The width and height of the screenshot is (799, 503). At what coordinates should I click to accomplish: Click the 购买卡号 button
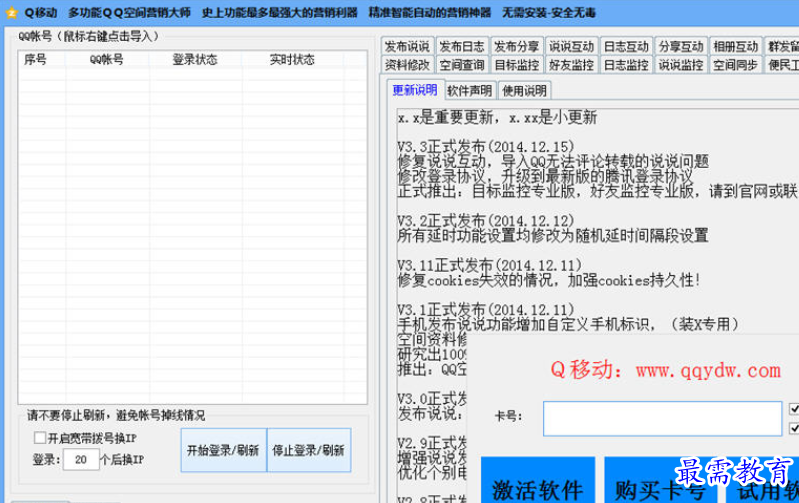(x=660, y=480)
